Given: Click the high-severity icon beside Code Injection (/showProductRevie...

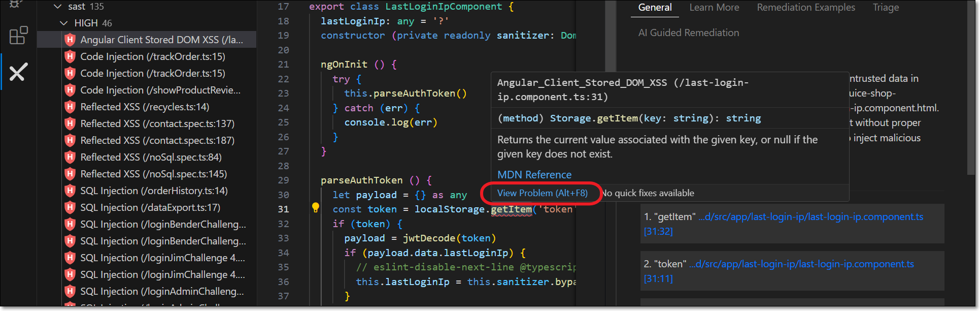Looking at the screenshot, I should [x=71, y=90].
